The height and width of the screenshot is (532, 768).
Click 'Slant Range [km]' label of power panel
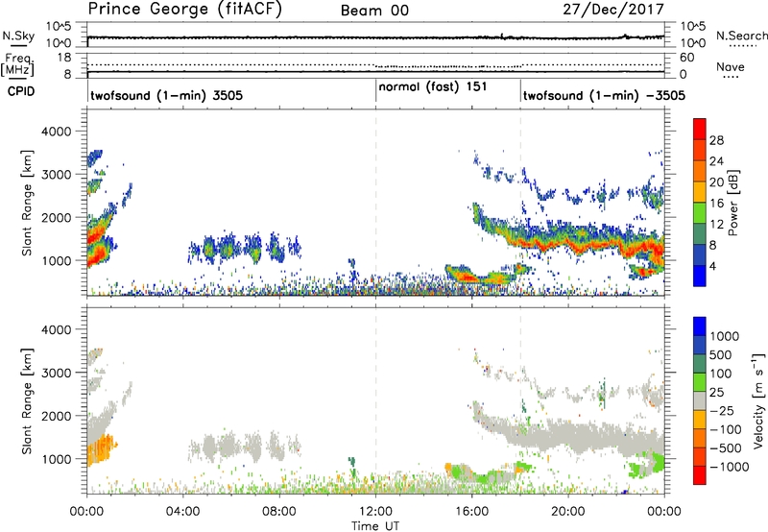point(27,203)
